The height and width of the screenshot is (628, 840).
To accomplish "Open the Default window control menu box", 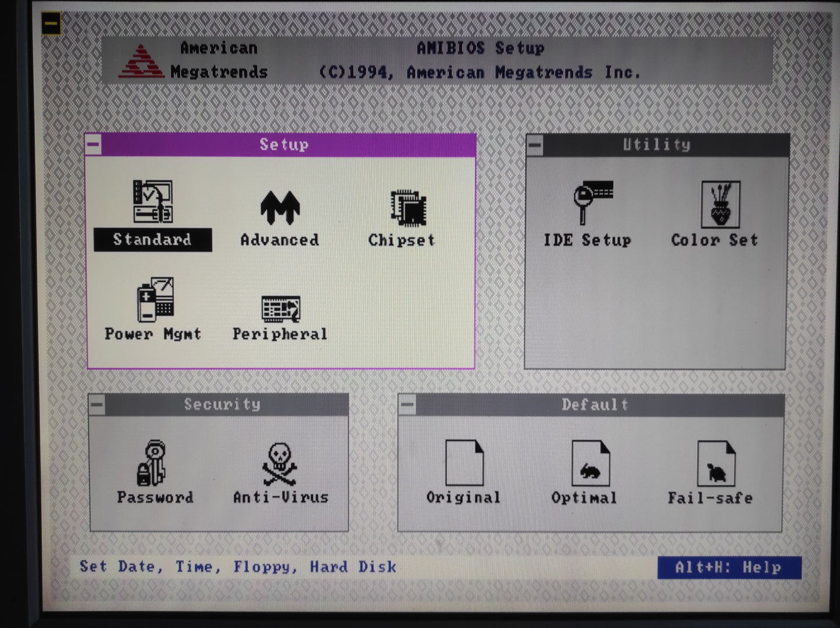I will point(408,405).
